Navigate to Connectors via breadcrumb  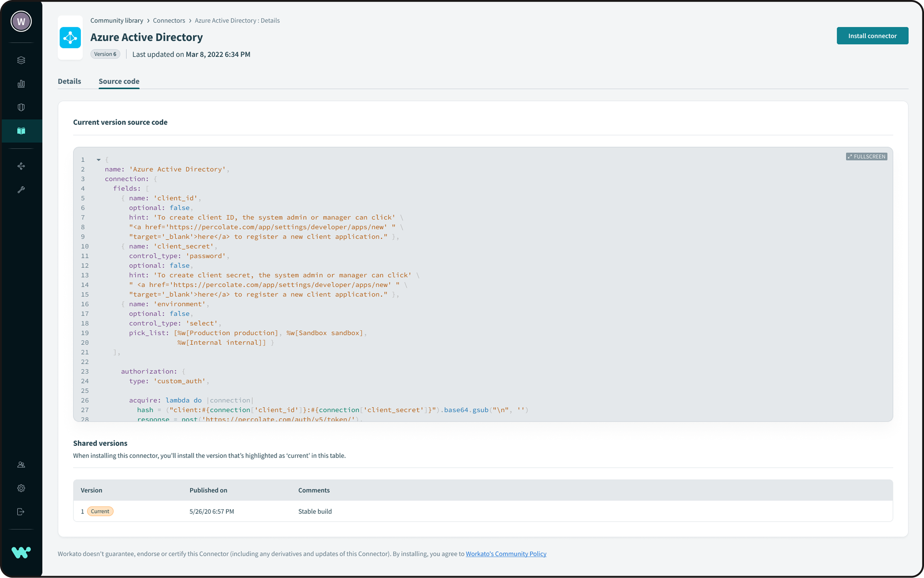click(x=169, y=20)
